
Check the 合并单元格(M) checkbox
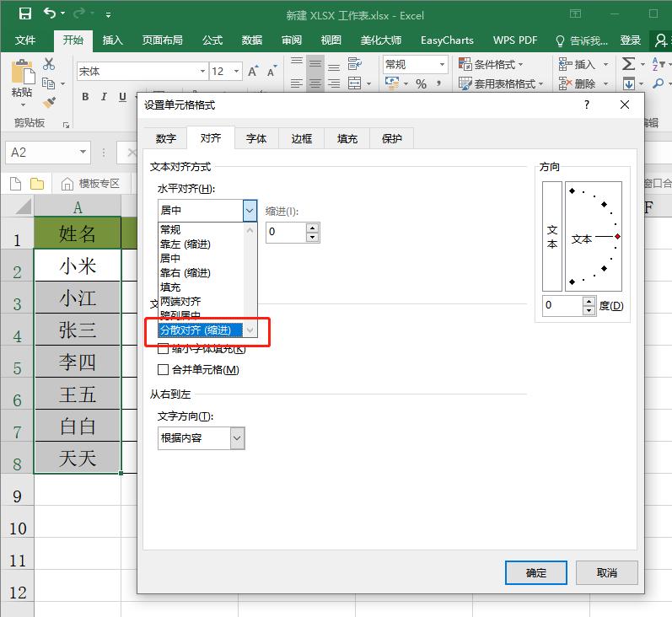[163, 369]
